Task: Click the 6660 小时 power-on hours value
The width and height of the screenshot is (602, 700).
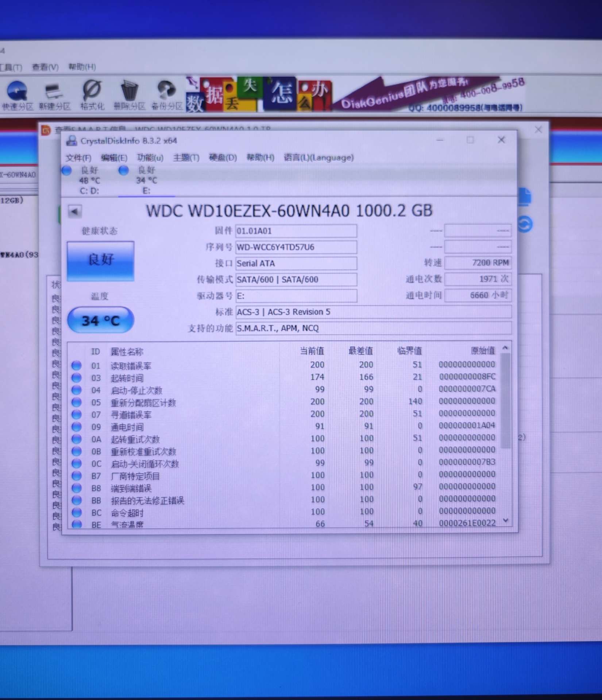Action: pos(478,295)
